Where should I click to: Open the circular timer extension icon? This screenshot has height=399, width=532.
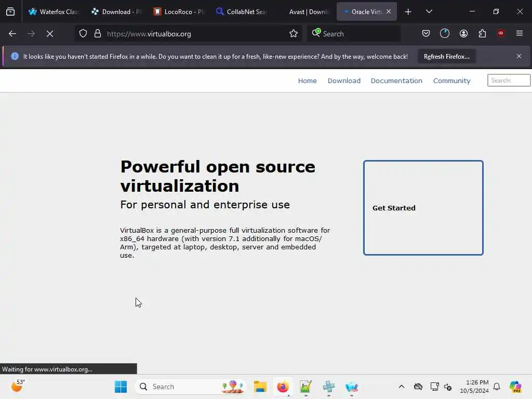click(445, 34)
